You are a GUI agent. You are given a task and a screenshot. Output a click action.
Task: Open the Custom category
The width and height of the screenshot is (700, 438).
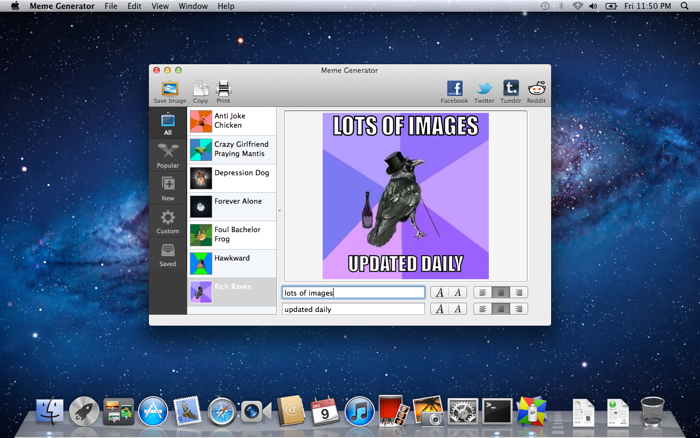point(168,221)
